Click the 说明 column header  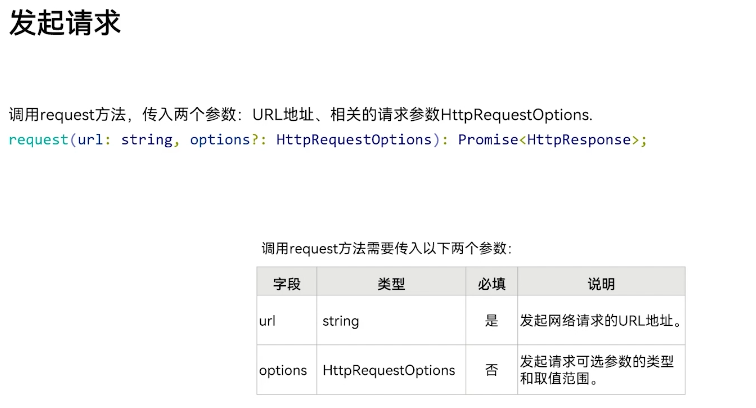pos(601,284)
